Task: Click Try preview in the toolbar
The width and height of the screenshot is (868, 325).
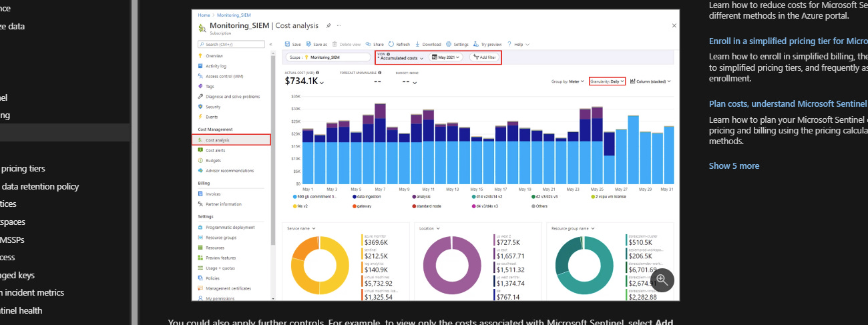Action: pos(487,44)
